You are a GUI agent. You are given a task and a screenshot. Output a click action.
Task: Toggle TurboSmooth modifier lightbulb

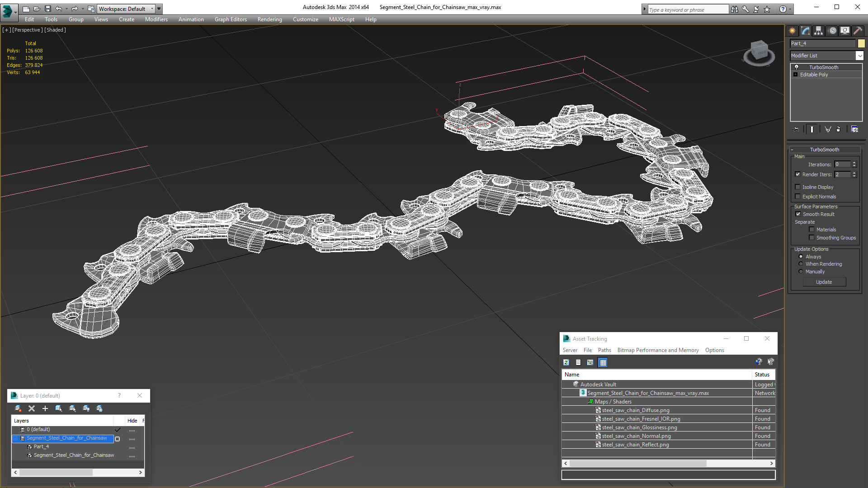coord(797,67)
